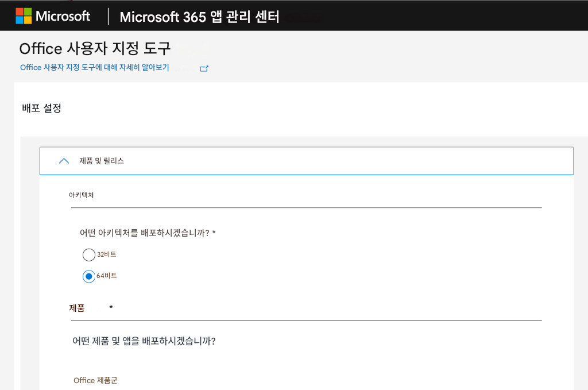Click Microsoft 365 앱 관리 센터 title
This screenshot has height=390, width=588.
click(x=199, y=17)
